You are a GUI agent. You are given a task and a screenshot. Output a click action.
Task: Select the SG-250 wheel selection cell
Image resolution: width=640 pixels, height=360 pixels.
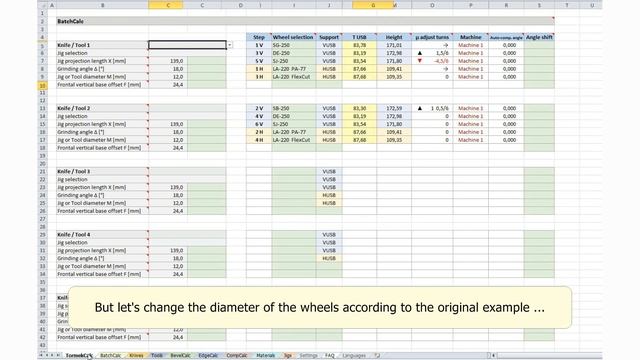pos(294,45)
